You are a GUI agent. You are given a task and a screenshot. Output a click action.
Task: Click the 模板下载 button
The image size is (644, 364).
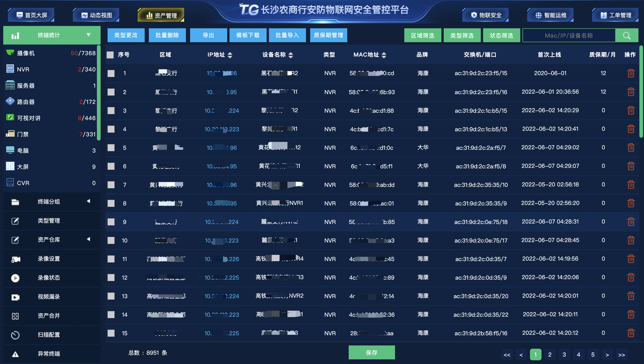point(248,35)
